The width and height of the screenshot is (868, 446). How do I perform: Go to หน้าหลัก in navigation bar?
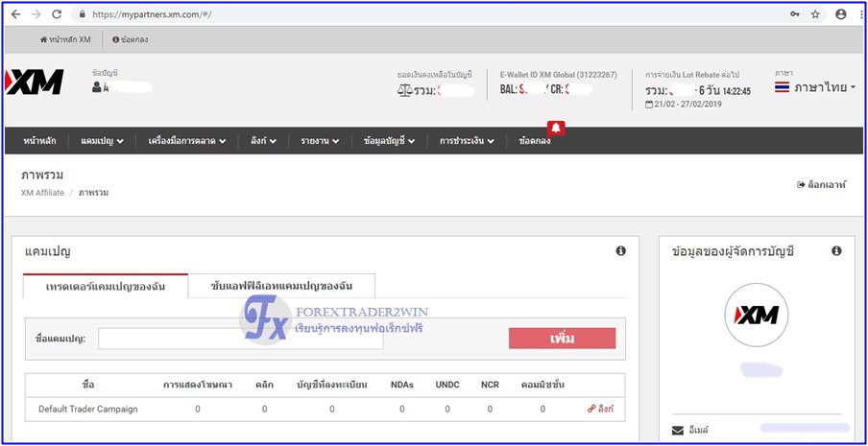coord(39,141)
